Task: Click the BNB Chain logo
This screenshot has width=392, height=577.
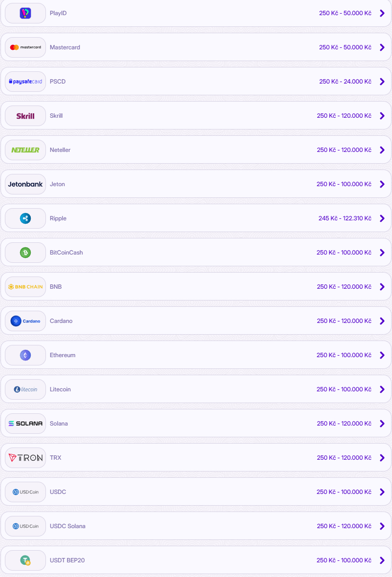Action: [25, 287]
